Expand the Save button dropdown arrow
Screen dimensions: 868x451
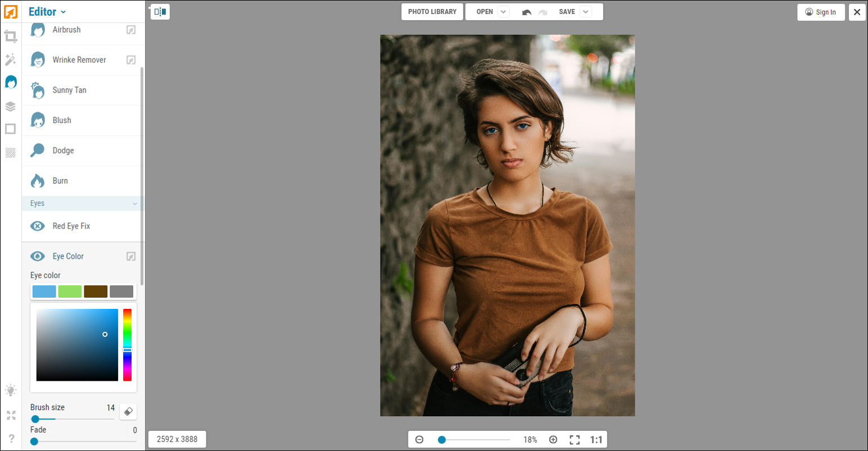[x=585, y=11]
